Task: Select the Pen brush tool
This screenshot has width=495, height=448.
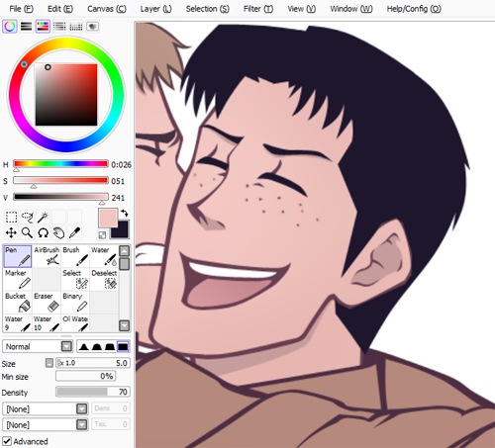Action: (x=18, y=256)
